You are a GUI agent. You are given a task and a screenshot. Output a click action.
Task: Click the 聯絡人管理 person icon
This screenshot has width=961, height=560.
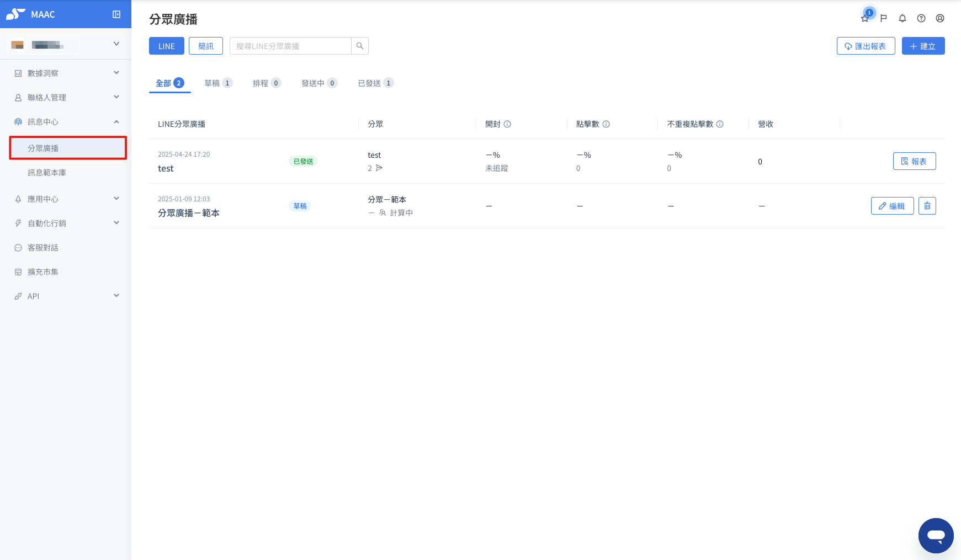coord(18,98)
